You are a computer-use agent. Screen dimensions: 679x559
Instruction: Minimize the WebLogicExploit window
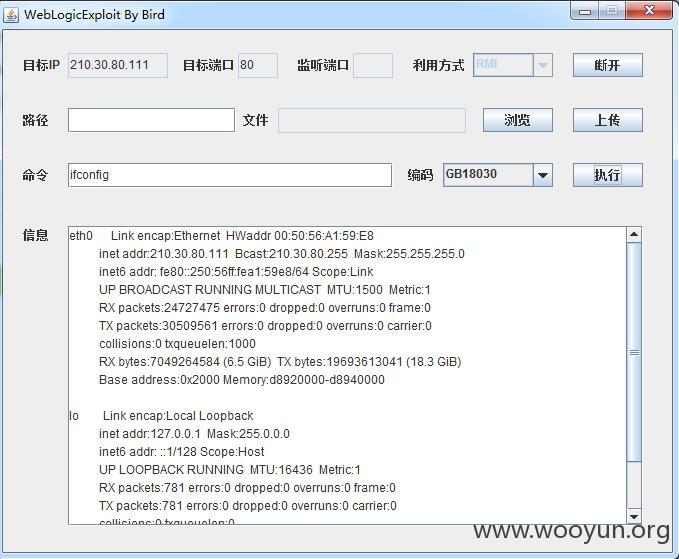pyautogui.click(x=585, y=11)
